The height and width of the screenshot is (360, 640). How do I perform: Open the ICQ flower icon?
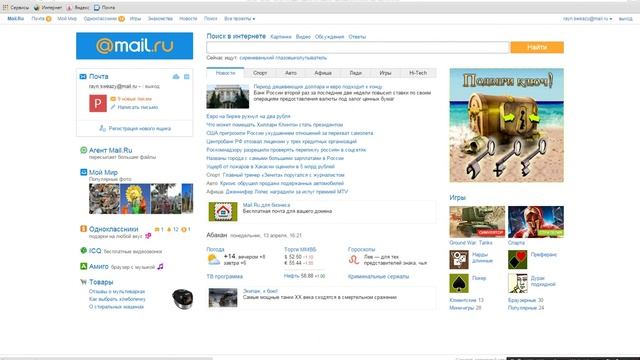[x=84, y=251]
